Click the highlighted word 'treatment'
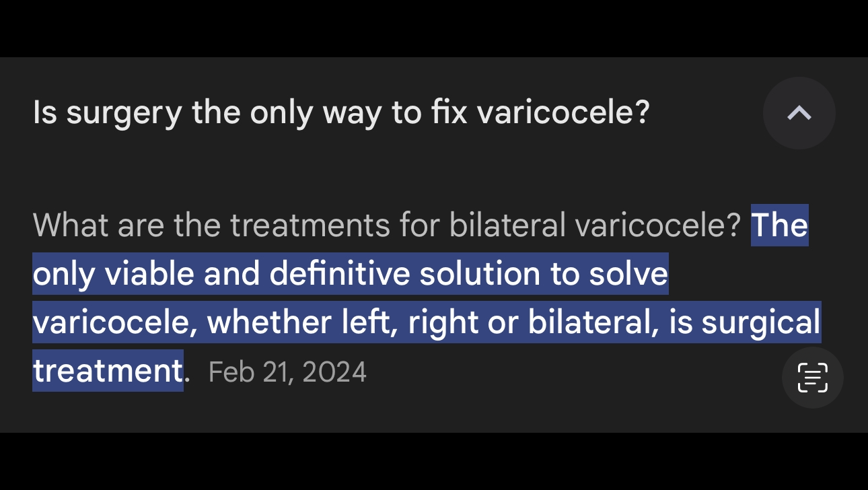The width and height of the screenshot is (868, 490). [108, 371]
